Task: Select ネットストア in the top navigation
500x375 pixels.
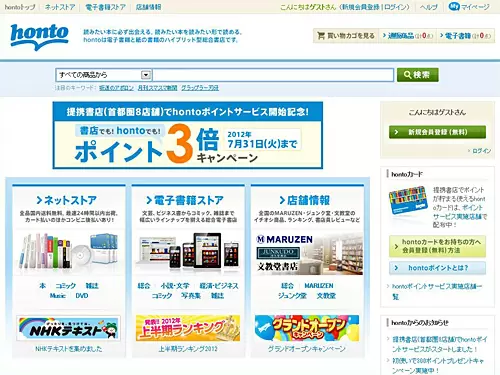Action: coord(60,7)
